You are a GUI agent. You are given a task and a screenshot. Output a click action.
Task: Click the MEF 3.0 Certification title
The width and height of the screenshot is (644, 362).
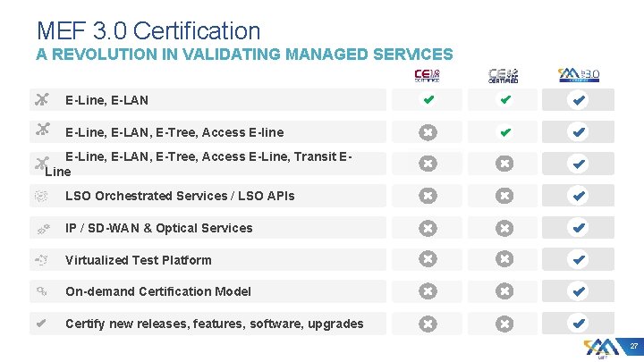(148, 30)
